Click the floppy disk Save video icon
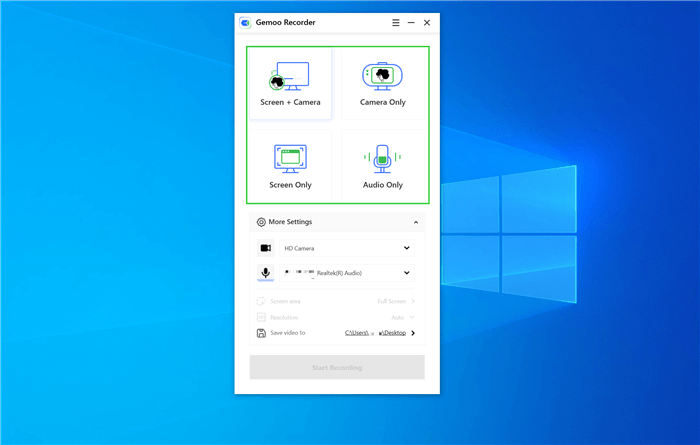This screenshot has width=700, height=445. (x=261, y=333)
